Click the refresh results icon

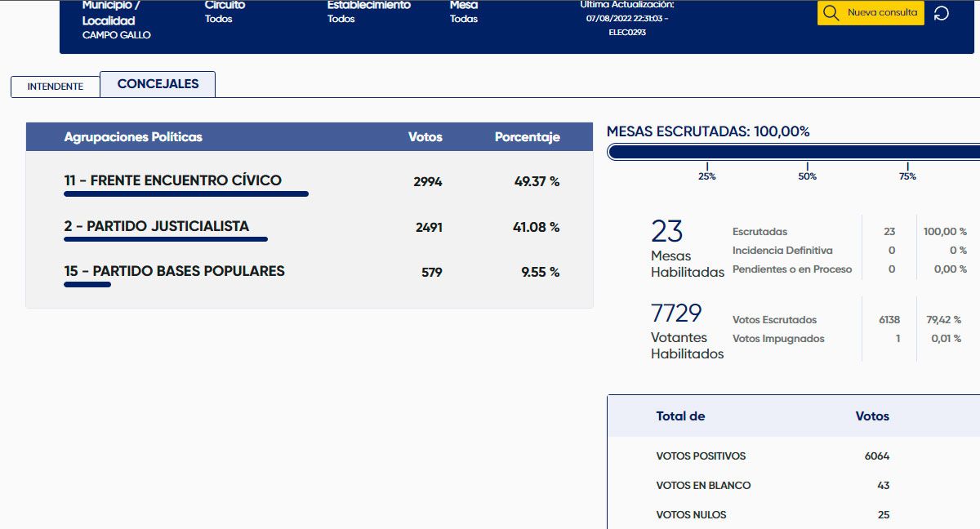coord(941,13)
